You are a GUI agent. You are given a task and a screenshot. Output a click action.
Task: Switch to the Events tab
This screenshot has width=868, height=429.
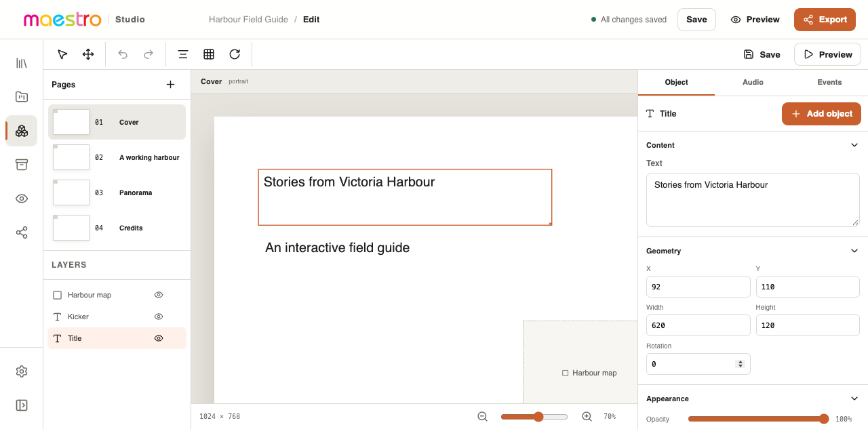click(829, 82)
